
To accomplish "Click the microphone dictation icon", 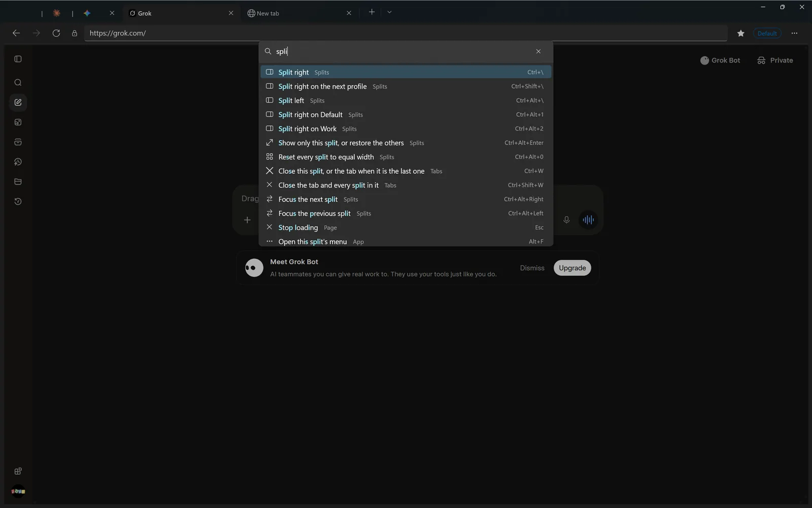I will click(566, 219).
